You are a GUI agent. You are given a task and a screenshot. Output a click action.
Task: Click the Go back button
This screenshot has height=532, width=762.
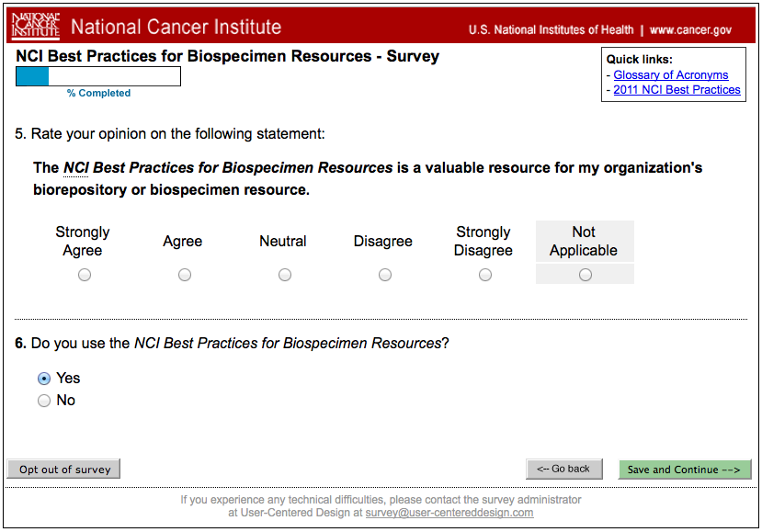pyautogui.click(x=563, y=469)
